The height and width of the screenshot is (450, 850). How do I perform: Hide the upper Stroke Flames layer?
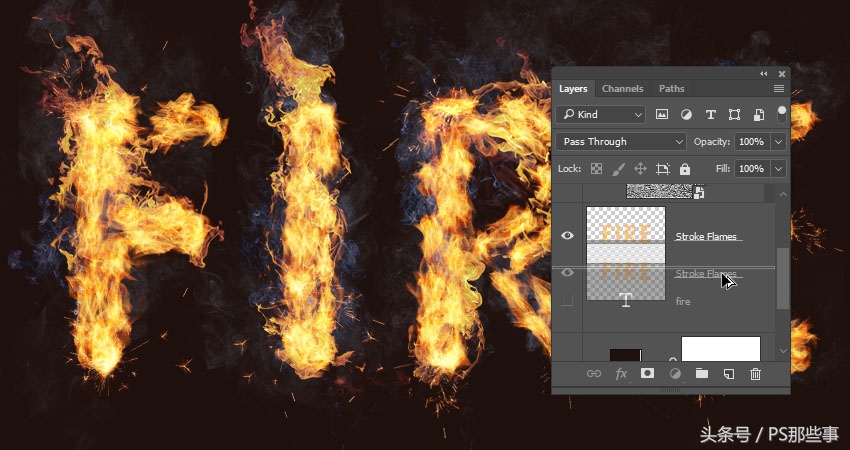click(x=567, y=235)
